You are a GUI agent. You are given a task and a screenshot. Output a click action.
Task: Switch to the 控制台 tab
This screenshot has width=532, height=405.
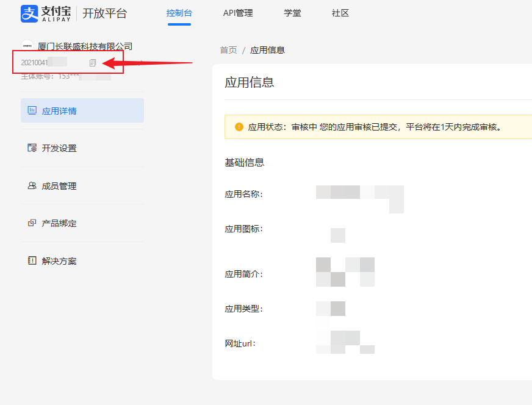[x=179, y=13]
